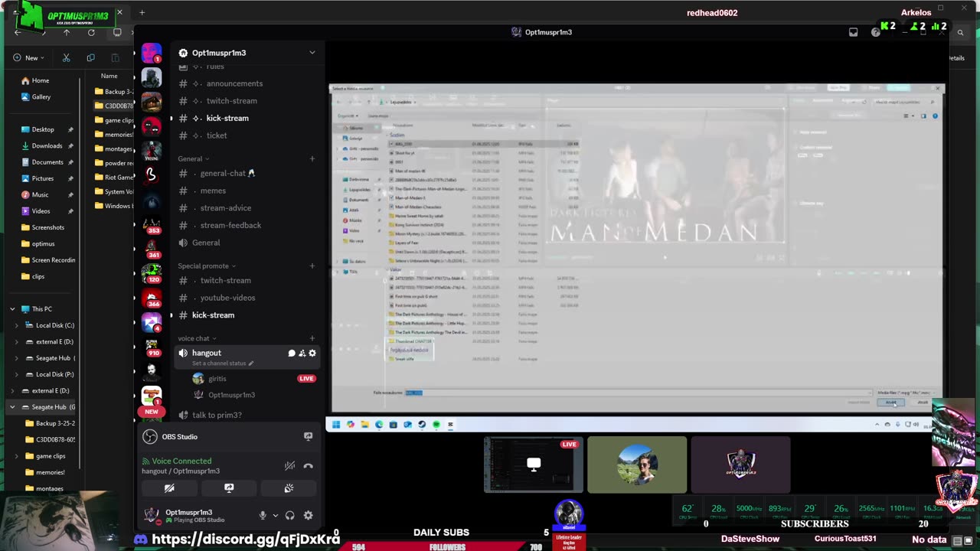
Task: Open Discord user settings gear
Action: [x=308, y=516]
